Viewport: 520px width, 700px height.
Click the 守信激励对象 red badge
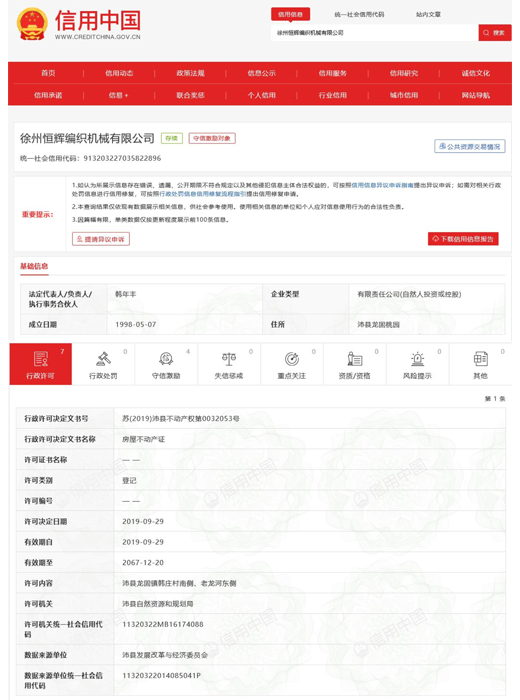click(212, 138)
